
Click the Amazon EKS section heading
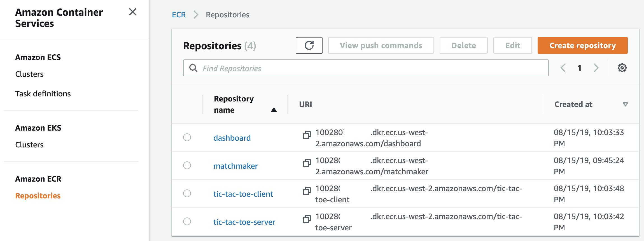(38, 128)
